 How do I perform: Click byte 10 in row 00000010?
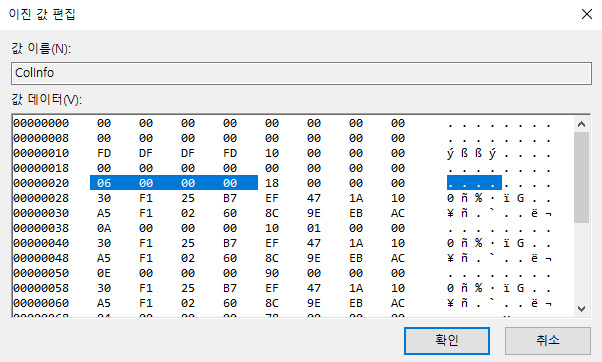click(272, 153)
